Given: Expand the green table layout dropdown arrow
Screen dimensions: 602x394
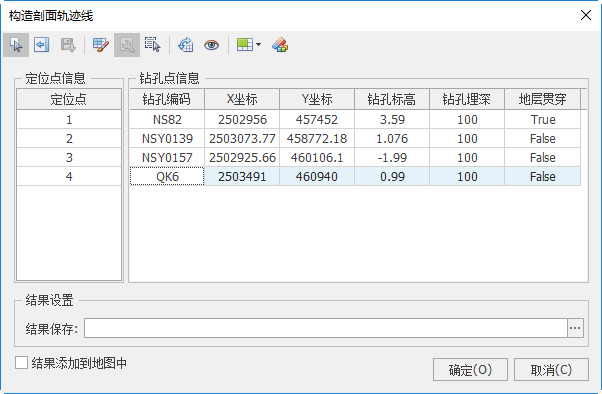Looking at the screenshot, I should tap(258, 45).
